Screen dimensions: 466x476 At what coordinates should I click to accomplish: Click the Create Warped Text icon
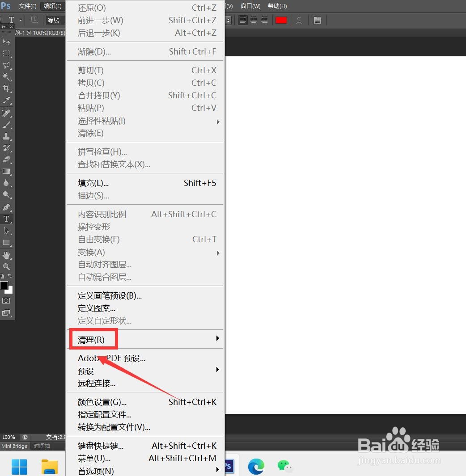(299, 21)
